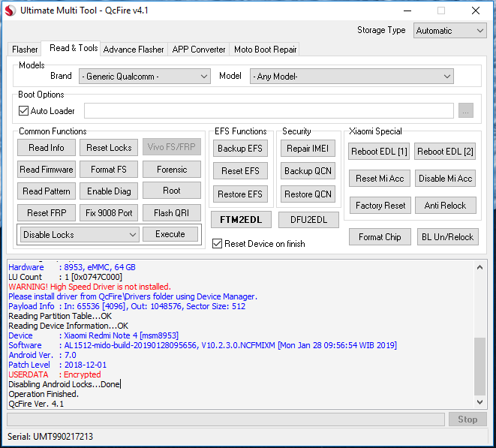Image resolution: width=496 pixels, height=448 pixels.
Task: Expand the Model combo box
Action: pyautogui.click(x=351, y=77)
